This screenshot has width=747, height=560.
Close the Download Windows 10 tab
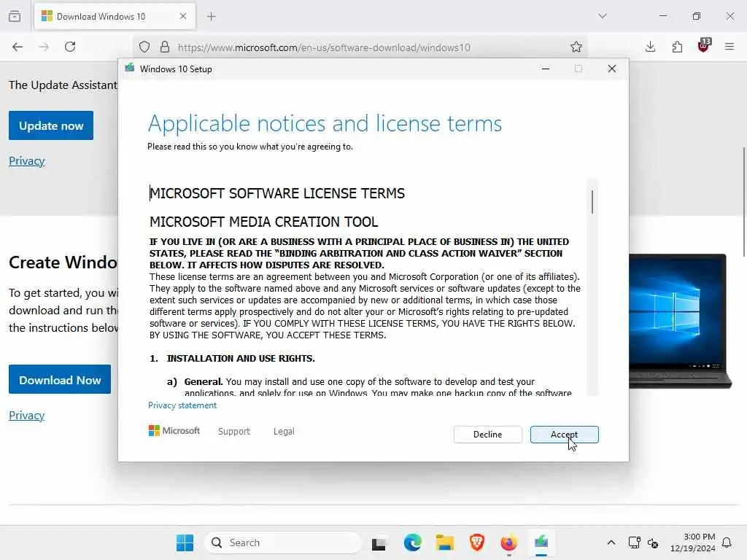183,16
